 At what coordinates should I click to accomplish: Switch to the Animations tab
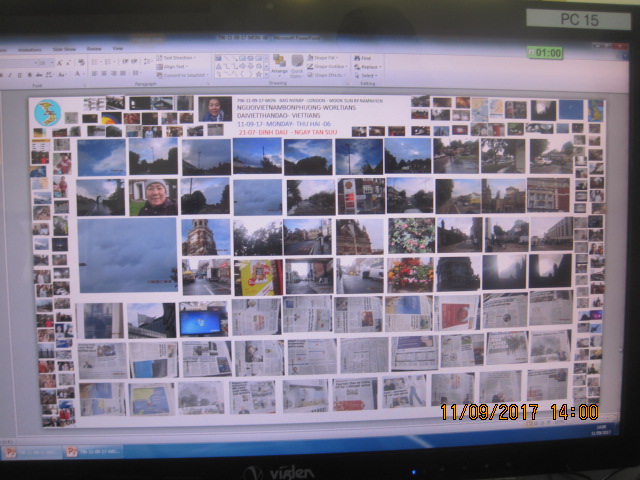tap(29, 50)
